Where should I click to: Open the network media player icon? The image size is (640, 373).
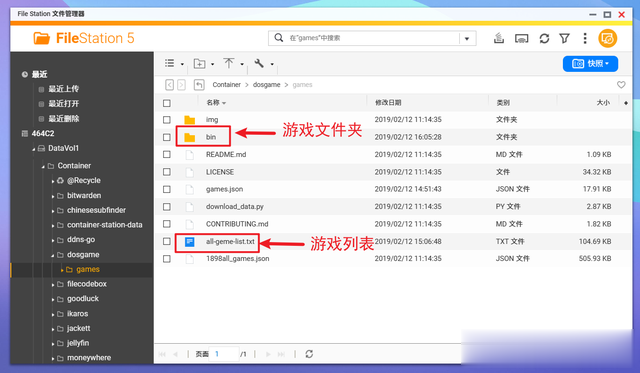click(522, 39)
